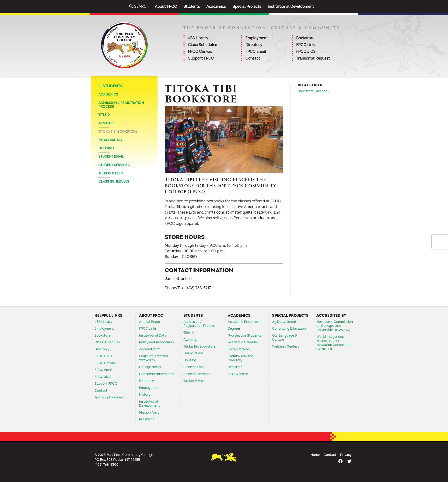Expand the Academics top menu

click(x=217, y=6)
